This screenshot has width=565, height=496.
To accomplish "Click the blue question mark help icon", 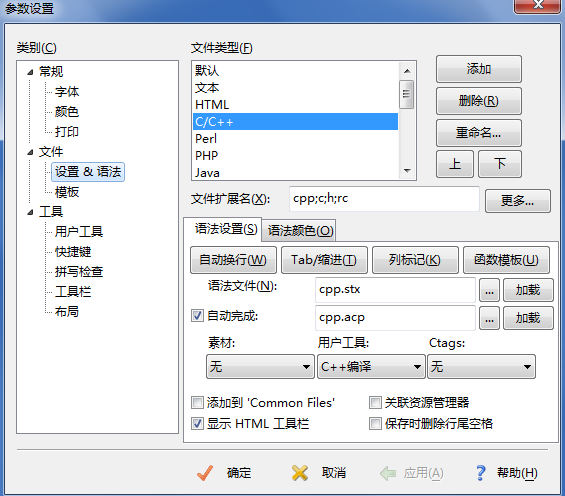I will tap(480, 473).
